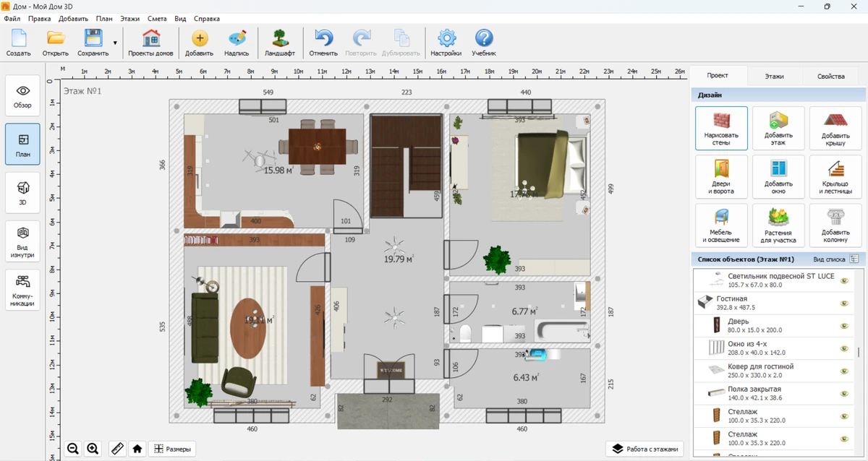Click the object list vertical scrollbar

(859, 353)
